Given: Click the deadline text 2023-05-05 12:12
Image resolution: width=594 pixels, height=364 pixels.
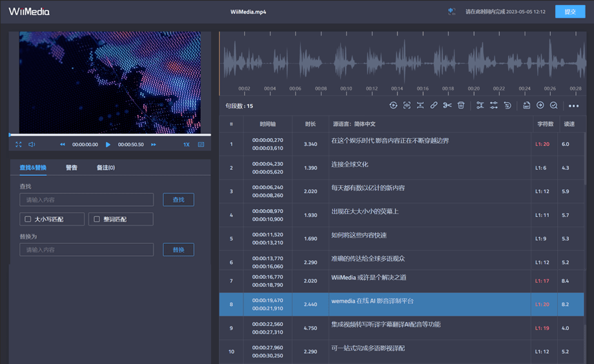Looking at the screenshot, I should (526, 12).
